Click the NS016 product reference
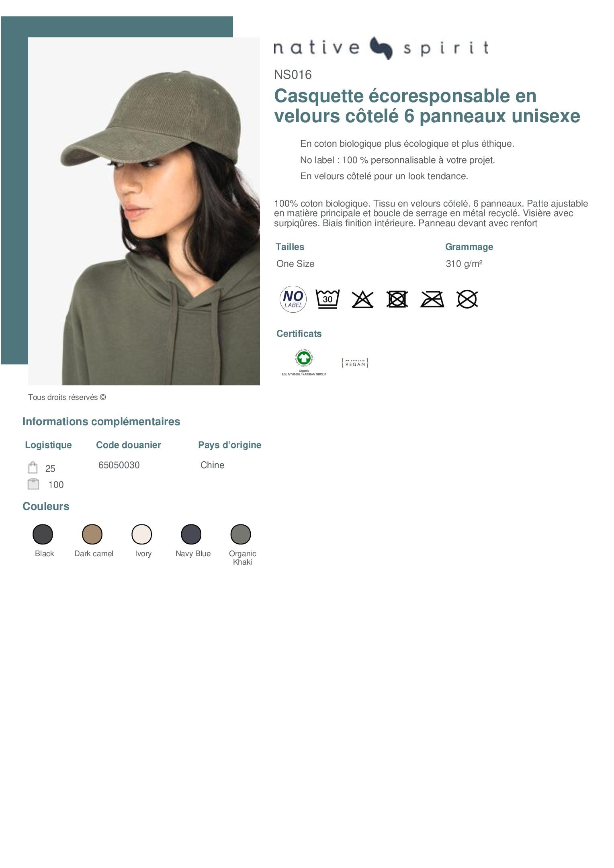The height and width of the screenshot is (868, 614). [293, 75]
